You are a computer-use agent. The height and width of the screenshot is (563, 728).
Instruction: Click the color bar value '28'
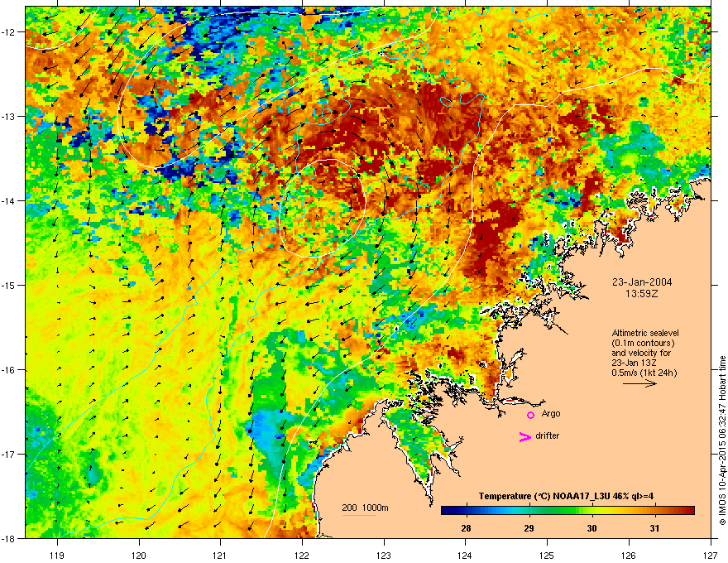(x=466, y=528)
